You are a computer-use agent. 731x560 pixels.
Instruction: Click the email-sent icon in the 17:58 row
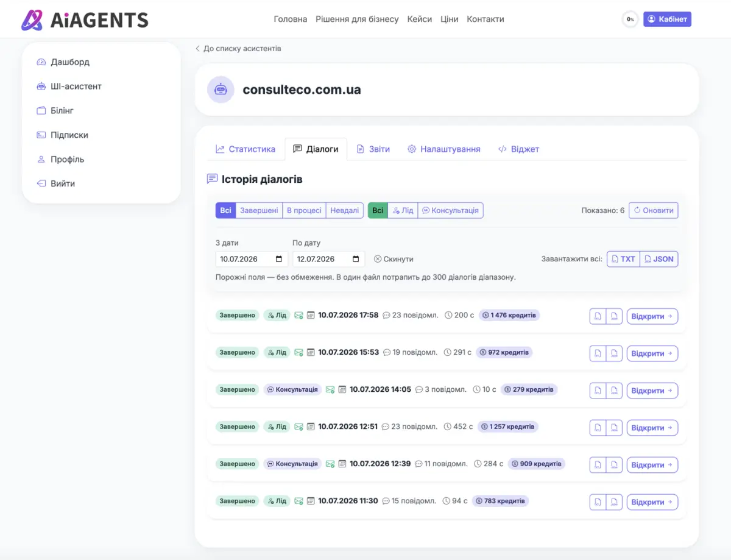pyautogui.click(x=298, y=316)
